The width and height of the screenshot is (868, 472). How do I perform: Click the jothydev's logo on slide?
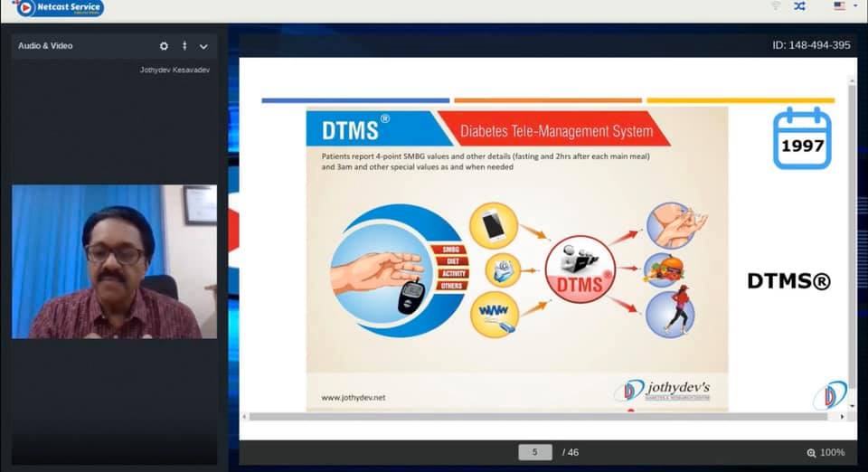pyautogui.click(x=662, y=390)
